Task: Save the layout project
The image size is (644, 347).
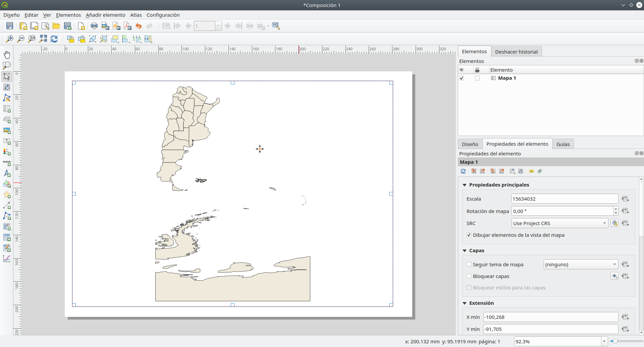Action: coord(10,26)
